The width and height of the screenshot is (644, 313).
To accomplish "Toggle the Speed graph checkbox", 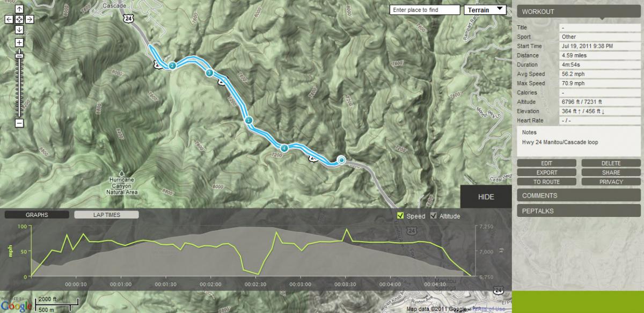I will (400, 216).
